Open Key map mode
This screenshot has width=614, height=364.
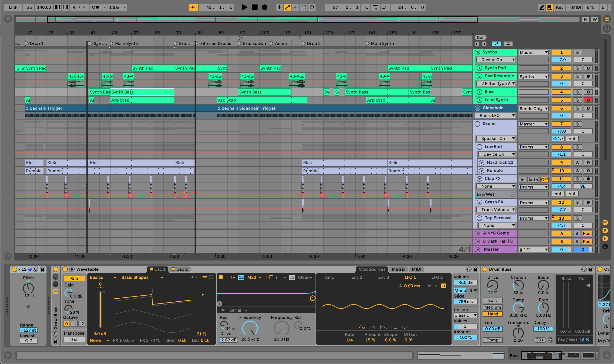click(559, 7)
